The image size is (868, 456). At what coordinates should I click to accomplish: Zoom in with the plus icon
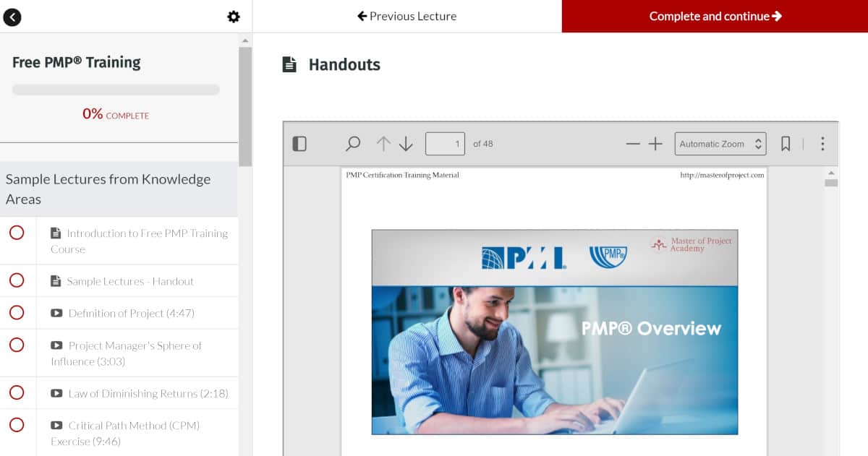655,144
